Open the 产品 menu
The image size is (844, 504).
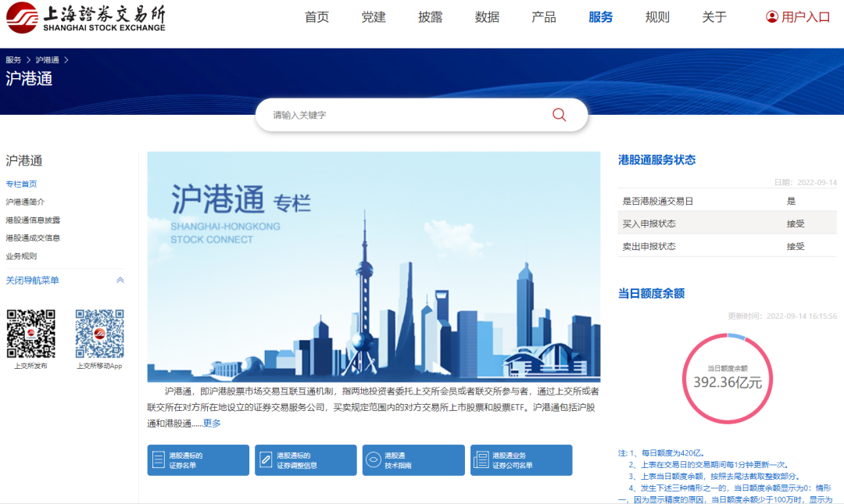coord(544,17)
